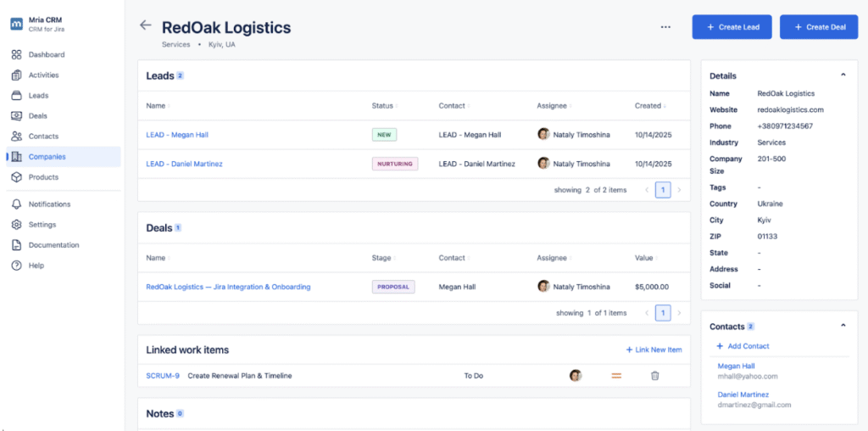Click Add Contact in Contacts panel

pyautogui.click(x=743, y=346)
